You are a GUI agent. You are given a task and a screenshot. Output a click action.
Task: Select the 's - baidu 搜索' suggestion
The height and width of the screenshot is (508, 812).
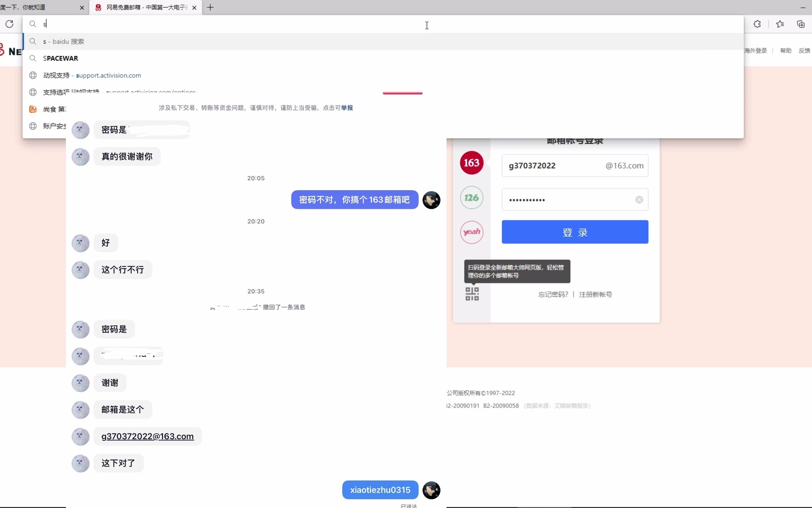click(383, 41)
